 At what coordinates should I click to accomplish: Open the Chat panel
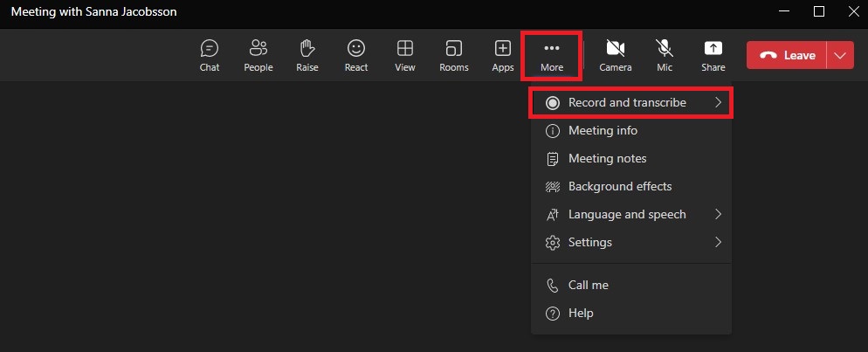point(210,55)
